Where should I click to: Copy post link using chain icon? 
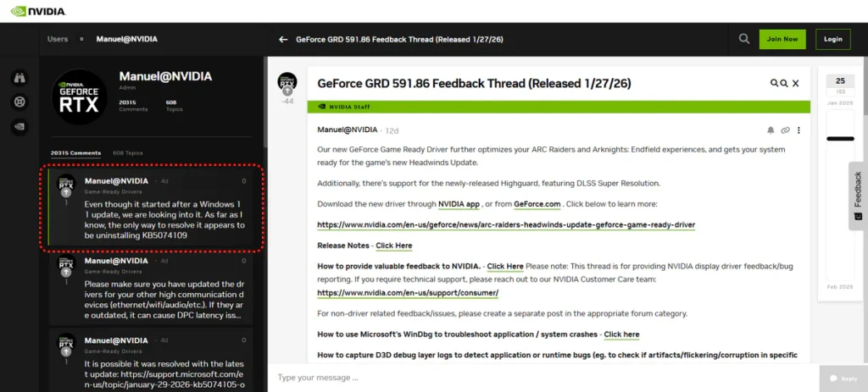click(785, 130)
